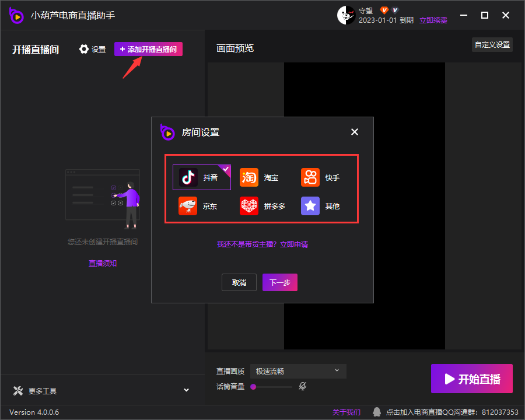The image size is (525, 420).
Task: Cancel the room settings with 取消
Action: 239,283
